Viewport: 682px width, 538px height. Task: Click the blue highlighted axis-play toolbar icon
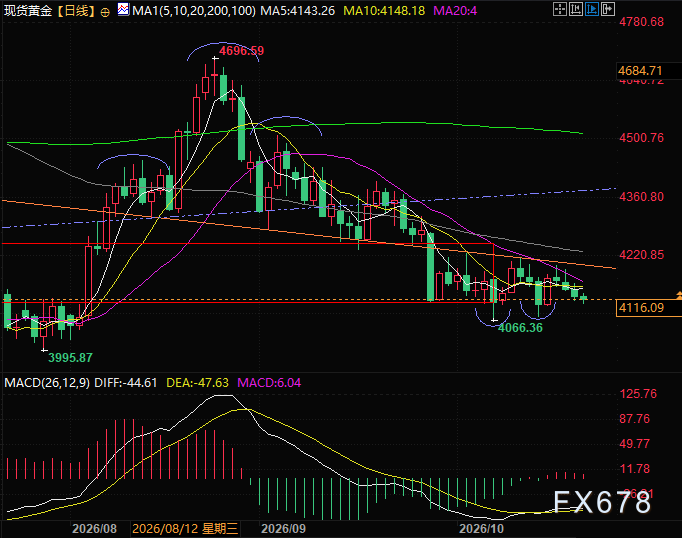point(592,9)
